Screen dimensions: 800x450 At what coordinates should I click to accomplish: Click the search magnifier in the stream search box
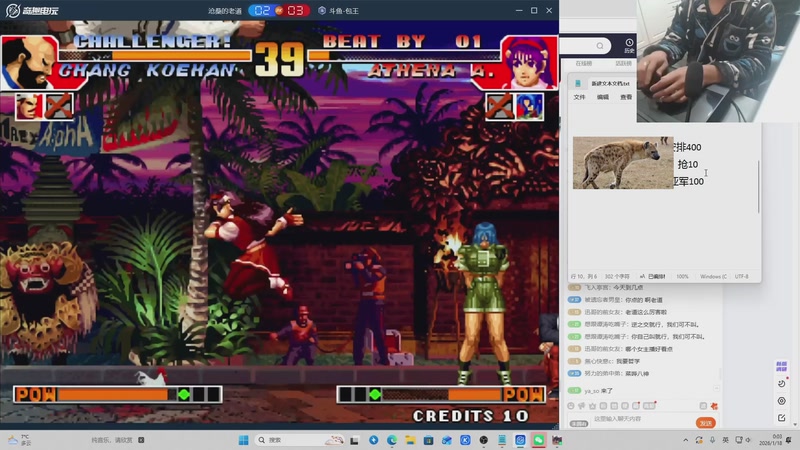pos(600,46)
